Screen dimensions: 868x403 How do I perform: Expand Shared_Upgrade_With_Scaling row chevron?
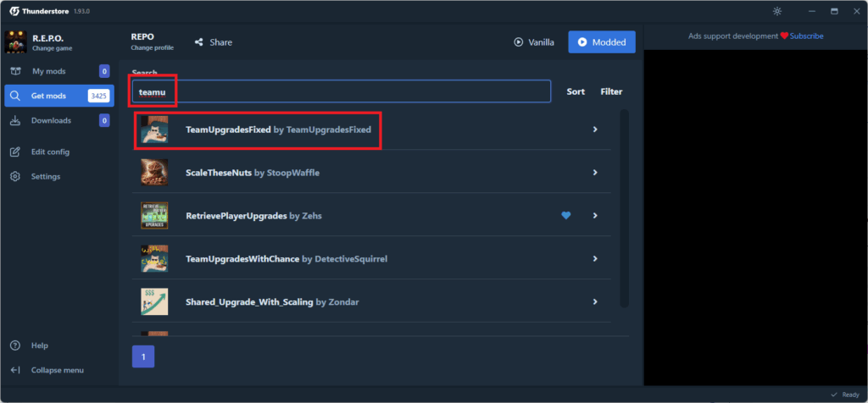[595, 302]
